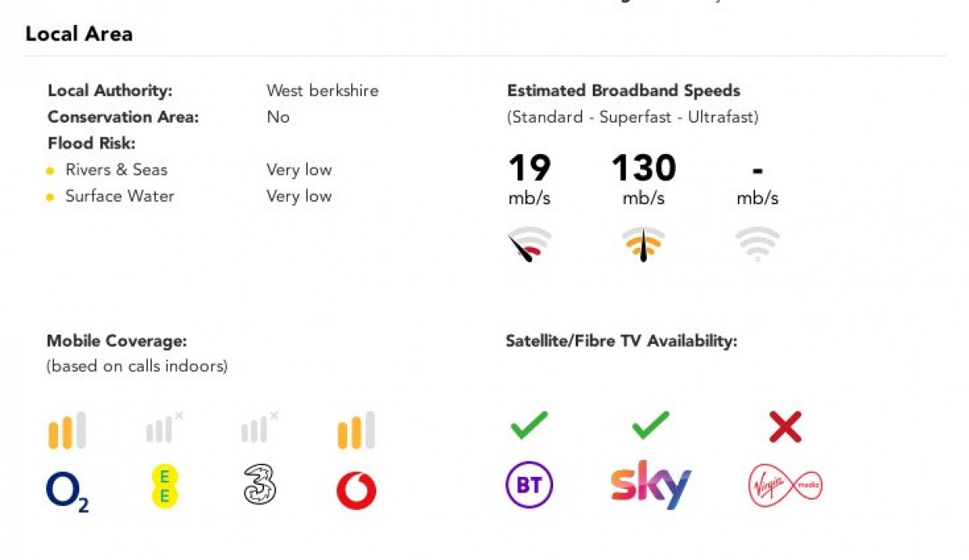Click the Virgin Media logo

pyautogui.click(x=785, y=485)
